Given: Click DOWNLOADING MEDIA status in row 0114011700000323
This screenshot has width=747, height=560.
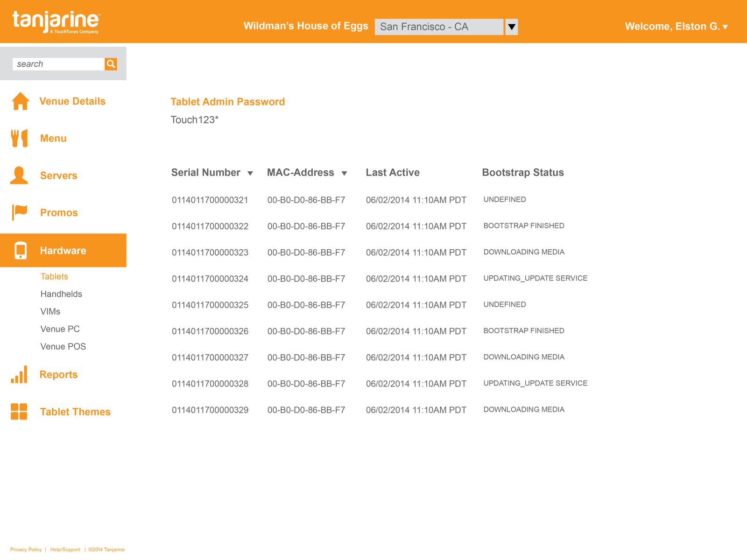Looking at the screenshot, I should pos(524,252).
